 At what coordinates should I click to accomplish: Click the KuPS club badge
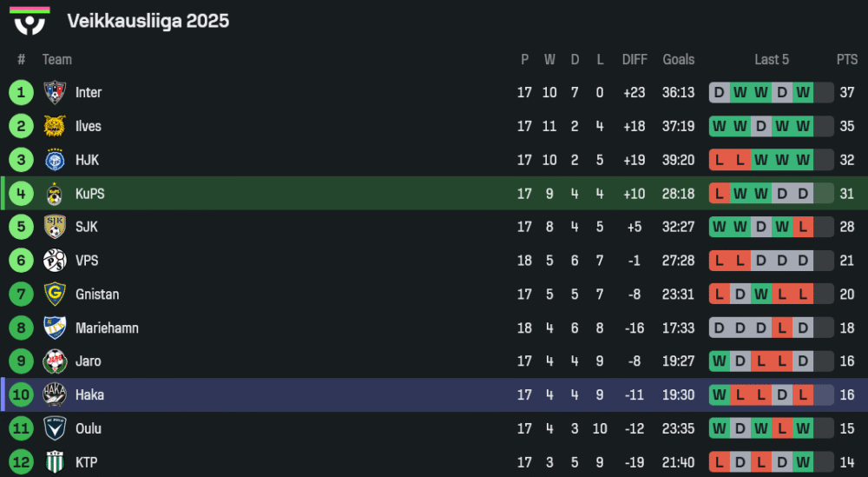[55, 194]
